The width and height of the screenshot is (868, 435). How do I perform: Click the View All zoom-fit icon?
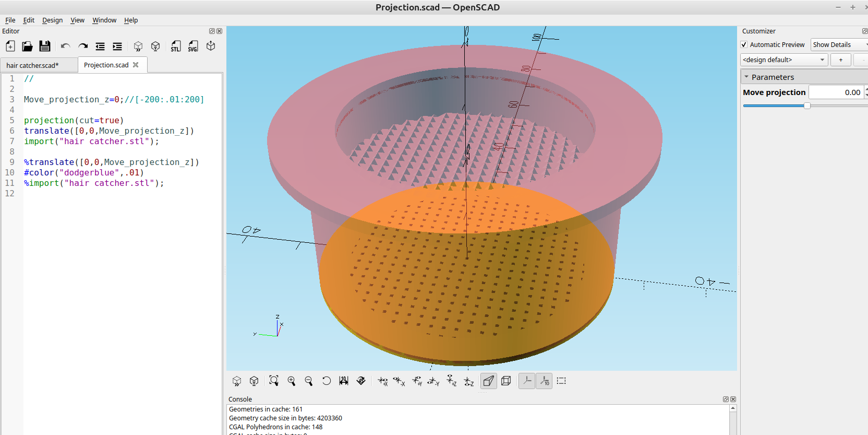click(274, 381)
